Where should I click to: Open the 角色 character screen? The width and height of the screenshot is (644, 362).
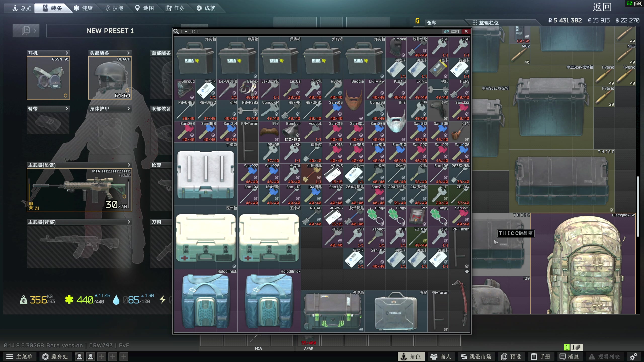click(411, 357)
